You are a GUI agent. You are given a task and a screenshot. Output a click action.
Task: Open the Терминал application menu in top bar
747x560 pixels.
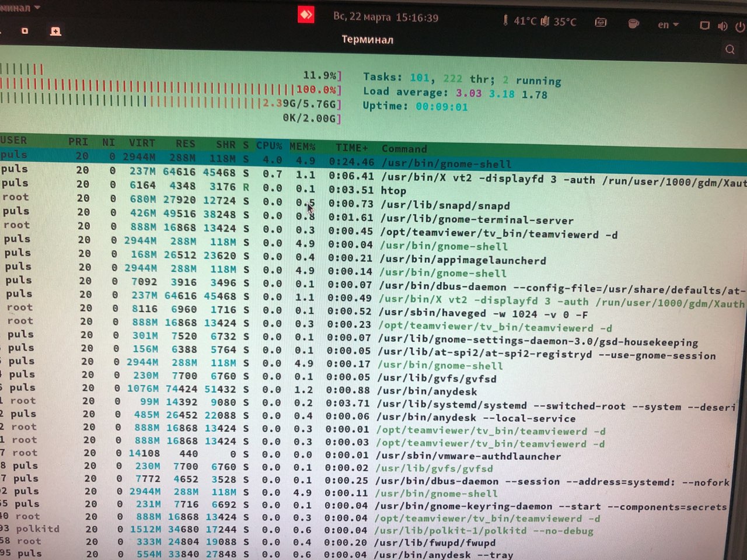click(20, 8)
